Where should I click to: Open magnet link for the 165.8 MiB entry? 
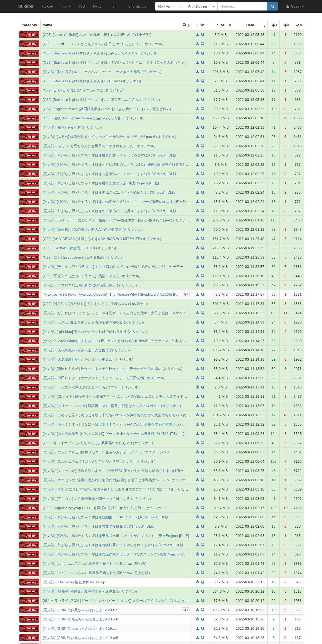pos(203,118)
